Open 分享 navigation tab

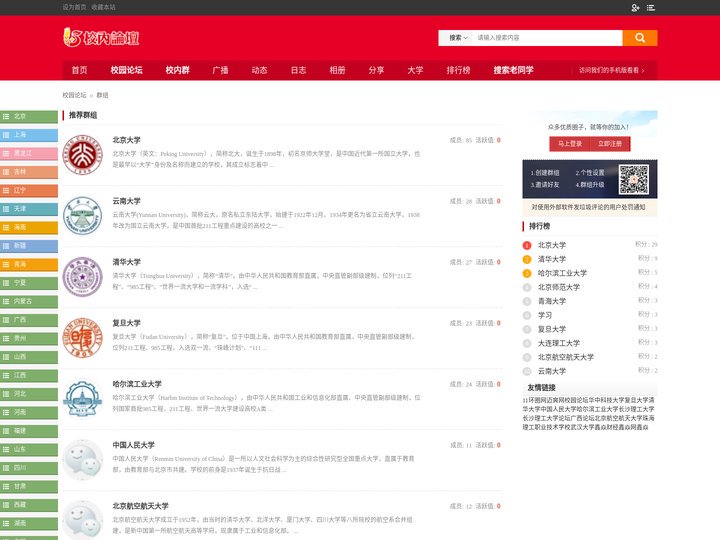(x=376, y=70)
